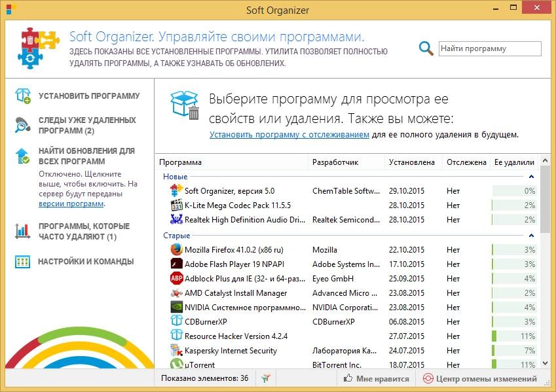The image size is (556, 392).
Task: Click the settings and commands grid icon
Action: click(x=23, y=262)
